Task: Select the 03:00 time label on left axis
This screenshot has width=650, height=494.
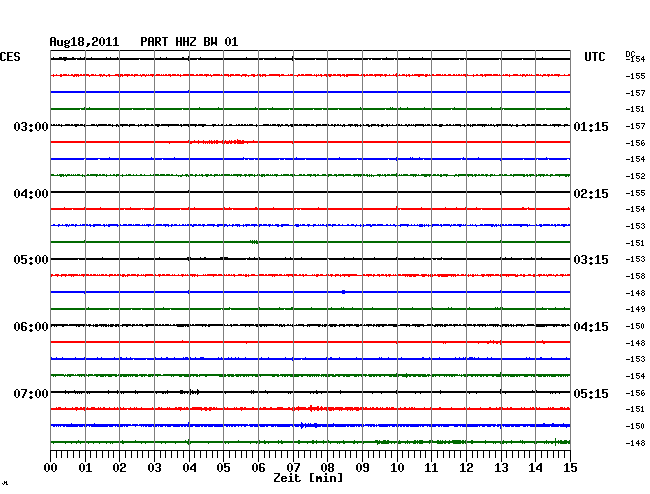Action: coord(31,127)
